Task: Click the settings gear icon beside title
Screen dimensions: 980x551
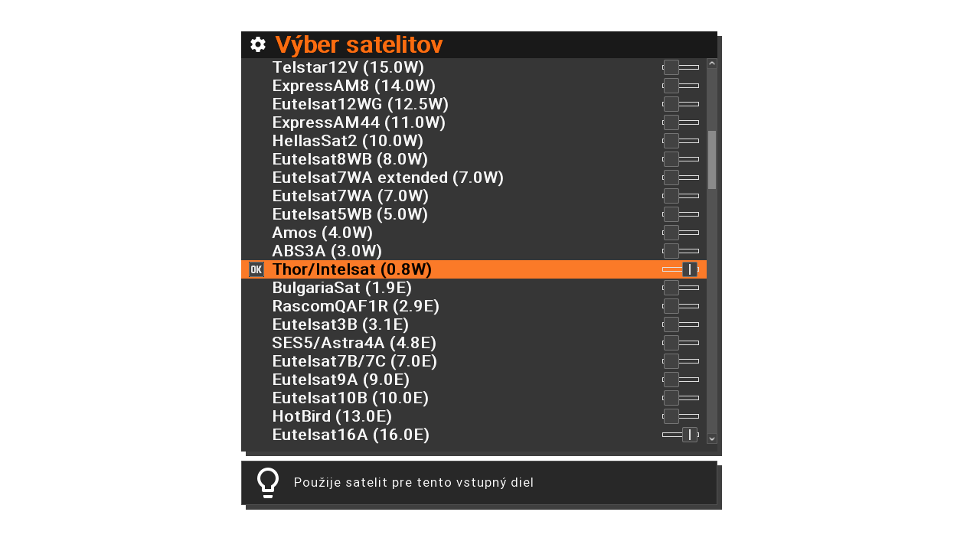Action: click(258, 44)
